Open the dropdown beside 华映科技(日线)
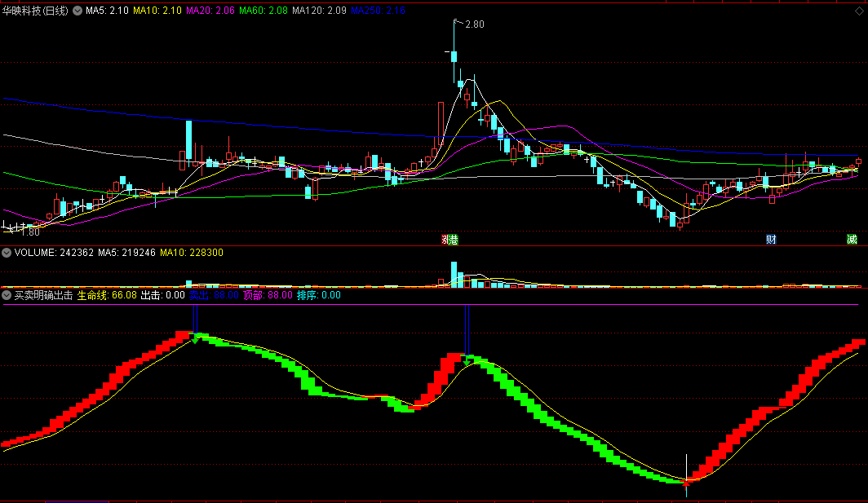868x503 pixels. click(77, 11)
